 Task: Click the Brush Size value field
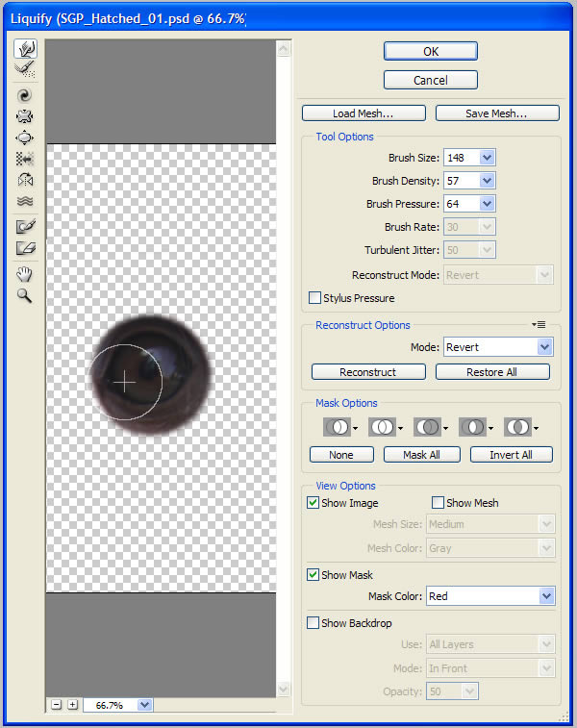(462, 158)
